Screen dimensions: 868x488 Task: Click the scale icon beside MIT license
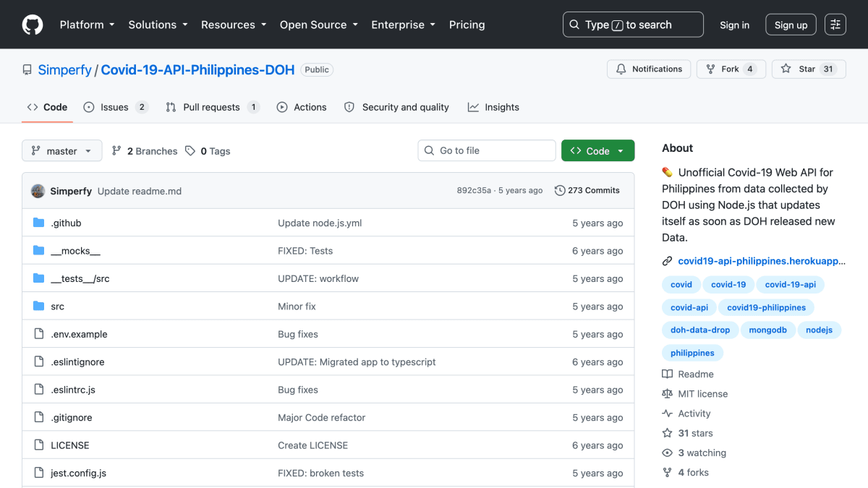(667, 394)
